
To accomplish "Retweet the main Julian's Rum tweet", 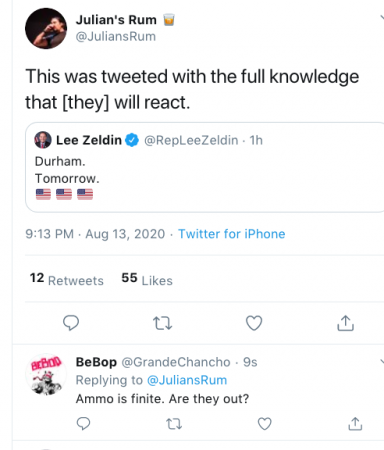I will pyautogui.click(x=162, y=323).
